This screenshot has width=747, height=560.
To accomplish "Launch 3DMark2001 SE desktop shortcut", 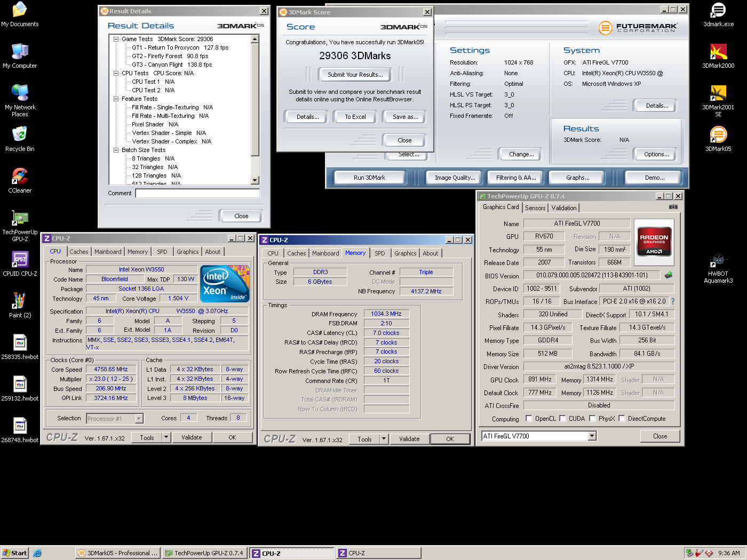I will click(718, 100).
